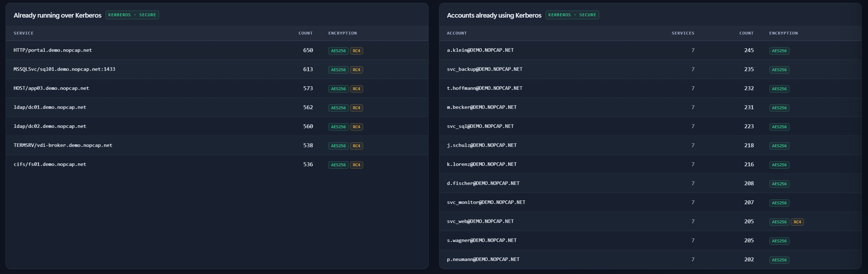Viewport: 868px width, 274px height.
Task: Click the SERVICE column header
Action: [24, 33]
